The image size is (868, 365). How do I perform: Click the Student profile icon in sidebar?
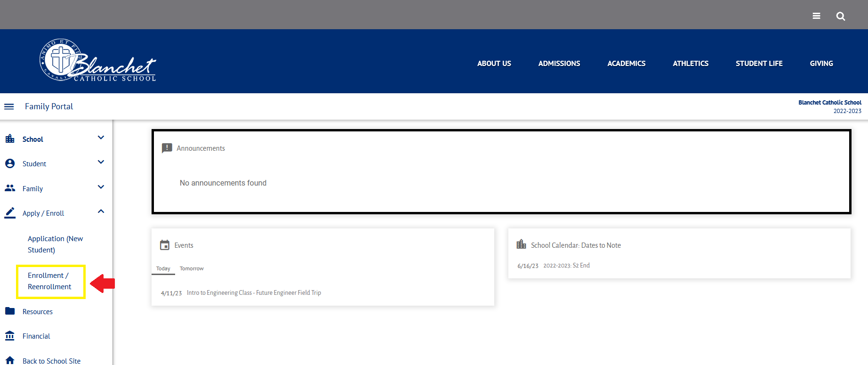10,163
